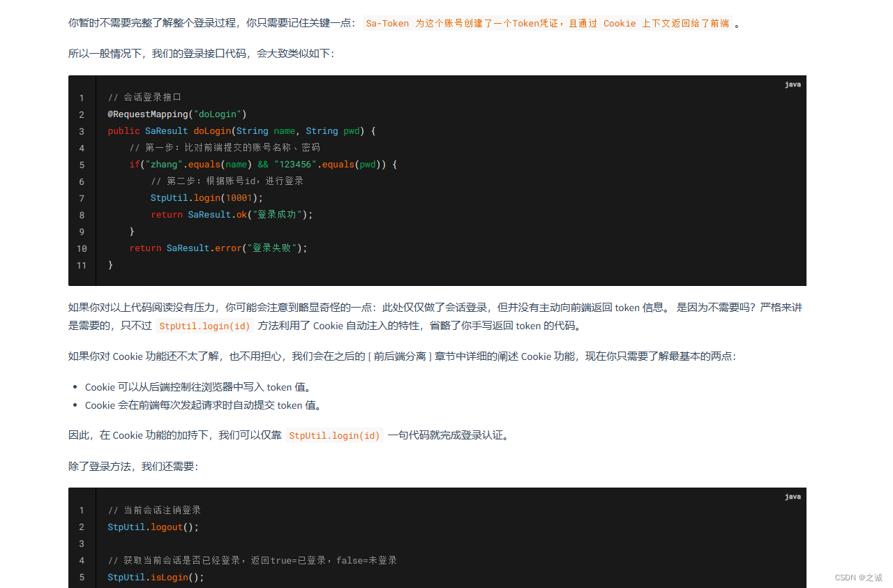Click the @RequestMapping("doLogin") annotation line
This screenshot has height=588, width=893.
[x=177, y=114]
